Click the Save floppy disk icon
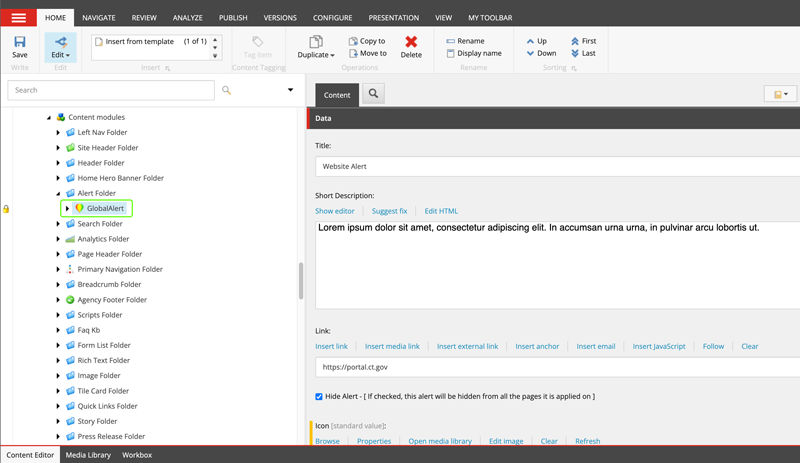Image resolution: width=800 pixels, height=463 pixels. click(20, 42)
